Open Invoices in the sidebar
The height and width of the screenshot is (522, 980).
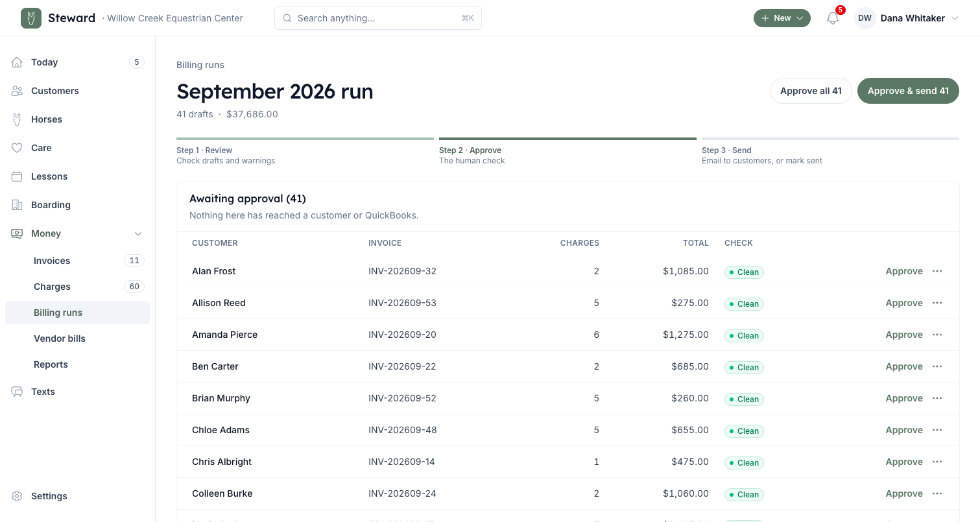click(77, 261)
